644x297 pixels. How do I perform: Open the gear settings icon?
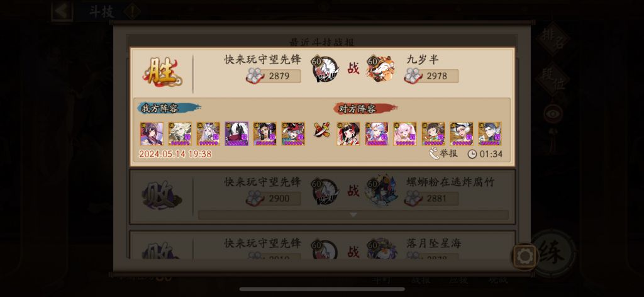[x=525, y=257]
